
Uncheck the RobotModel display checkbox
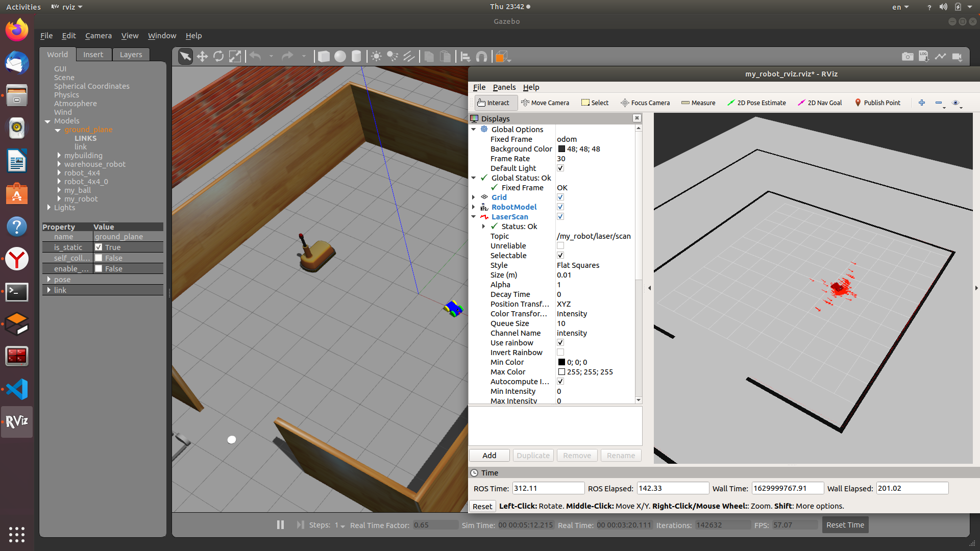(x=560, y=207)
